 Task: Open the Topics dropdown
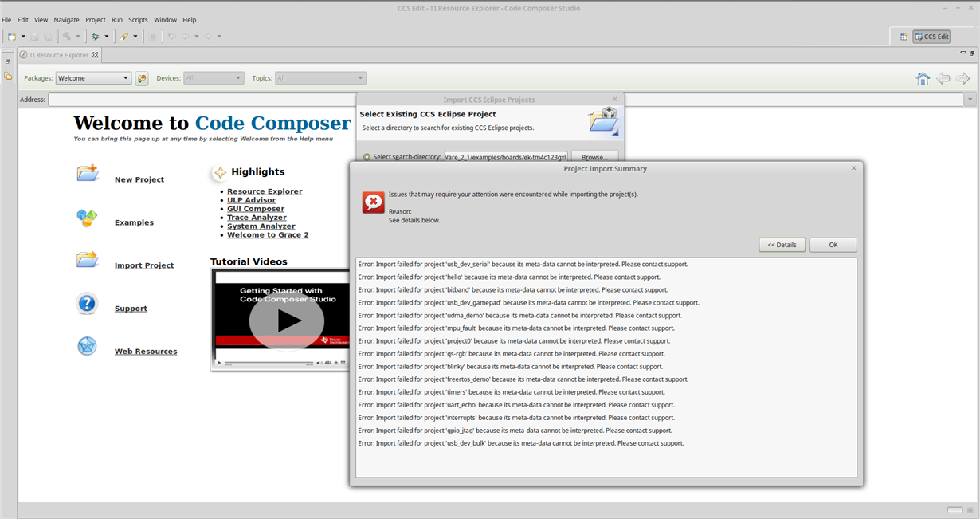coord(320,78)
